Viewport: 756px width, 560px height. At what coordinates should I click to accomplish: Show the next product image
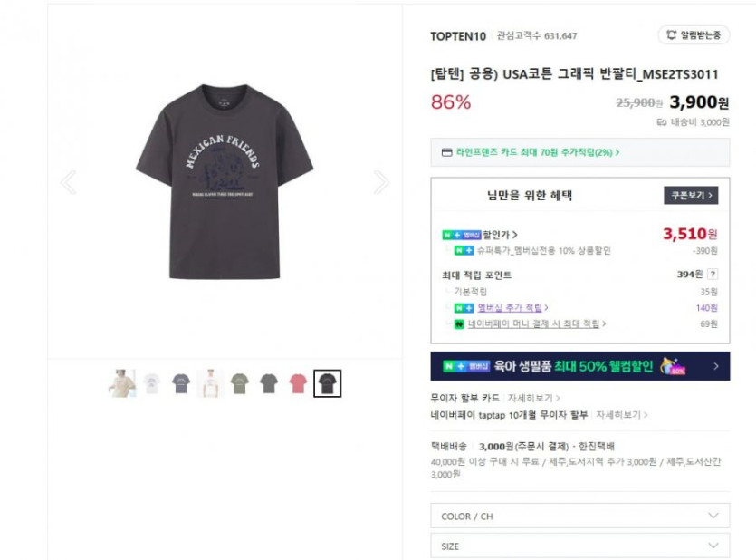tap(381, 183)
